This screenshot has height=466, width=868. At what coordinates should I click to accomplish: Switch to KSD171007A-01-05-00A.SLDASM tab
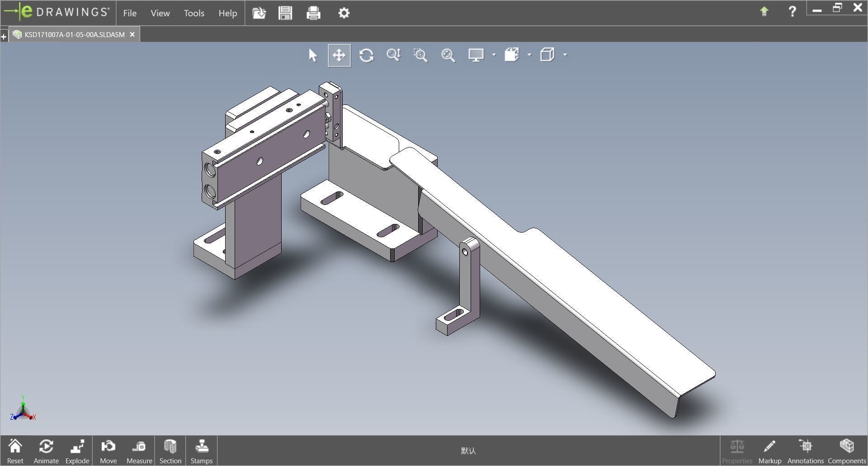coord(74,34)
